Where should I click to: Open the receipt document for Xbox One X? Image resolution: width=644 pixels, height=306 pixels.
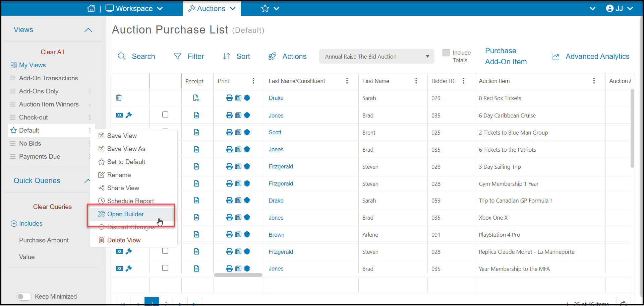point(196,217)
